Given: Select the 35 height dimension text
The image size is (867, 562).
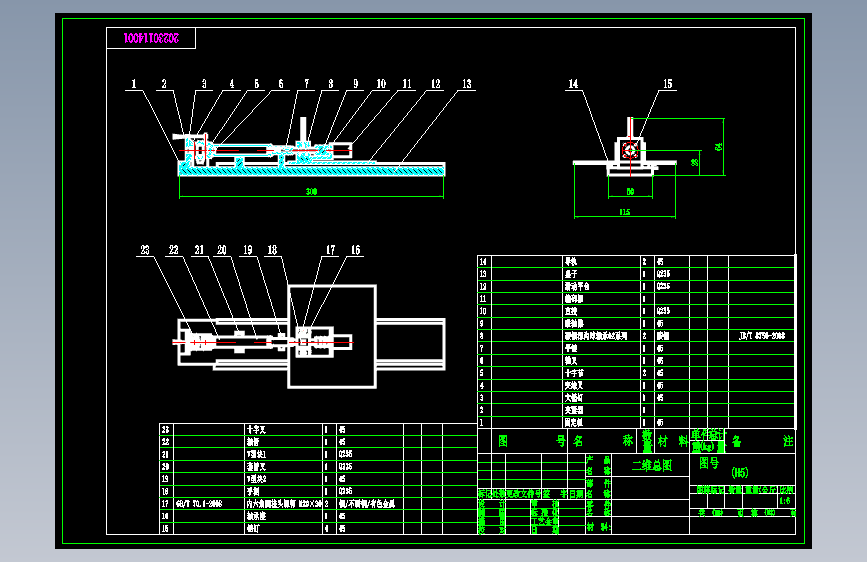Looking at the screenshot, I should tap(694, 163).
